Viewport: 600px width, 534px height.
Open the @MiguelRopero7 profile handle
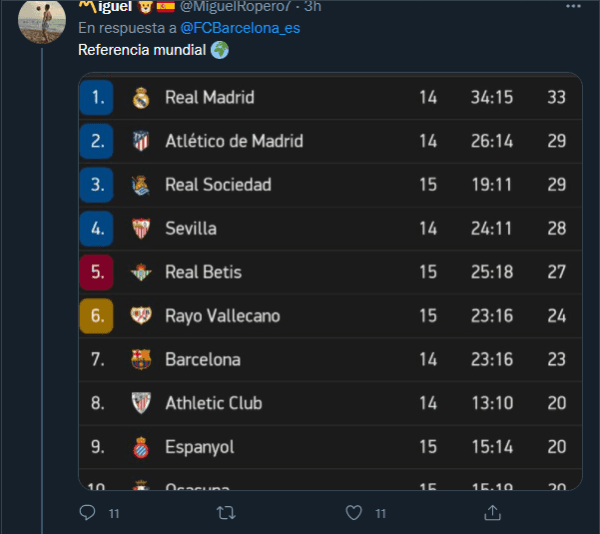point(236,7)
